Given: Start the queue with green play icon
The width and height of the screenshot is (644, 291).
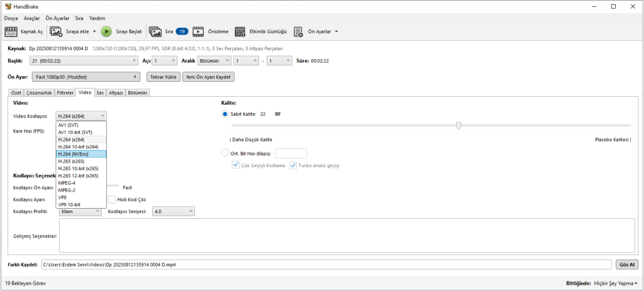Looking at the screenshot, I should (106, 31).
